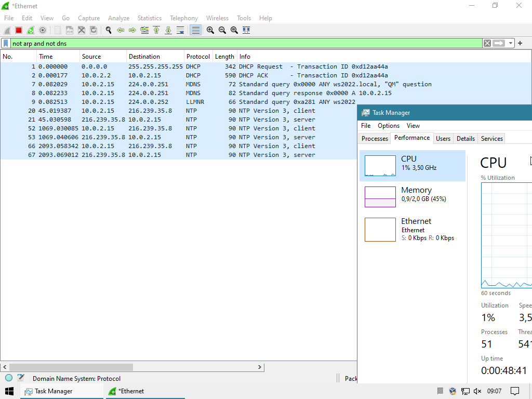Open the Statistics menu
This screenshot has height=399, width=532.
[x=149, y=18]
